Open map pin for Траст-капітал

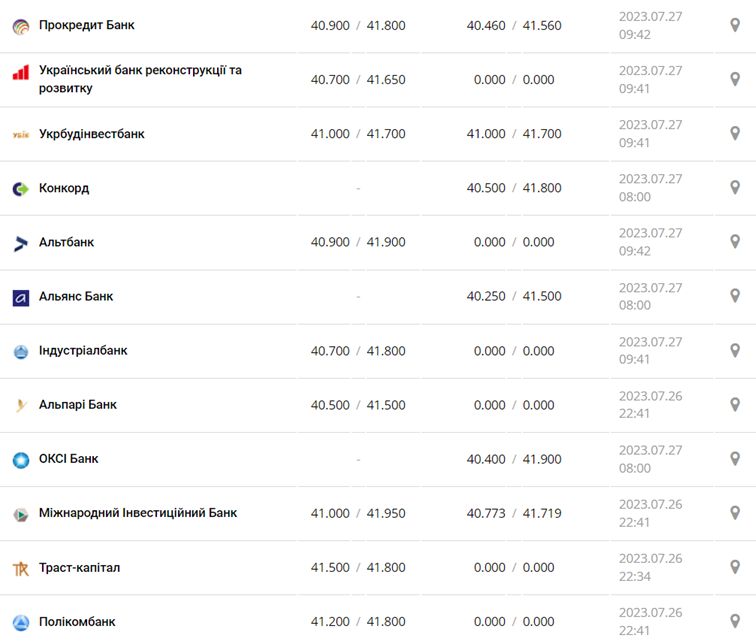735,567
